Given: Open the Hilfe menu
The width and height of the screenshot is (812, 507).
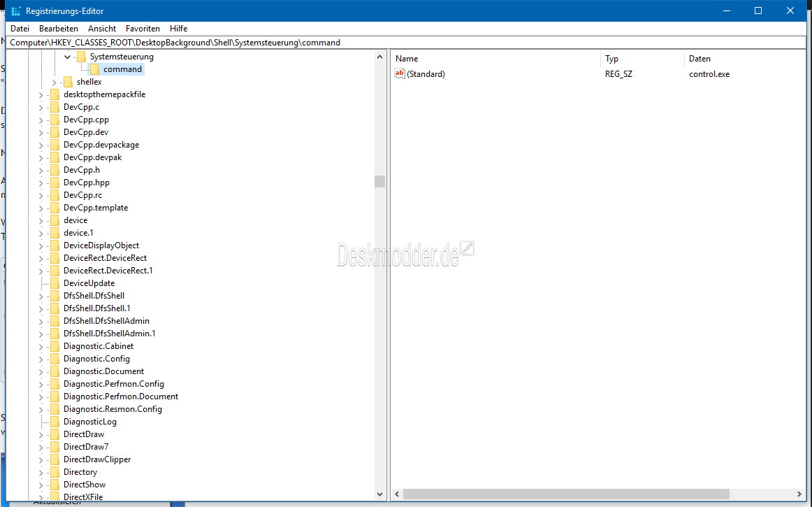Looking at the screenshot, I should pyautogui.click(x=179, y=29).
